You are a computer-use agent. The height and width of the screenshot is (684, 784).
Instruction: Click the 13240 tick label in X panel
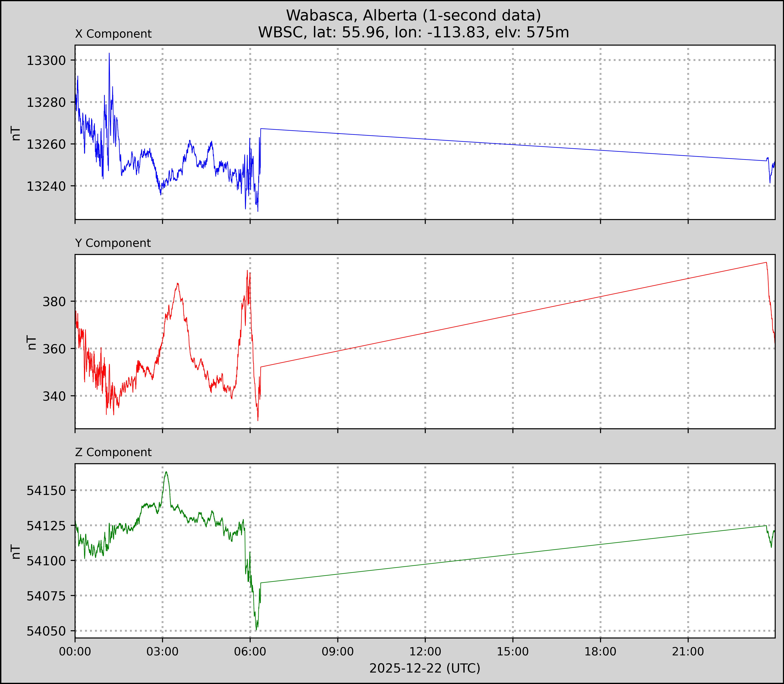(46, 186)
